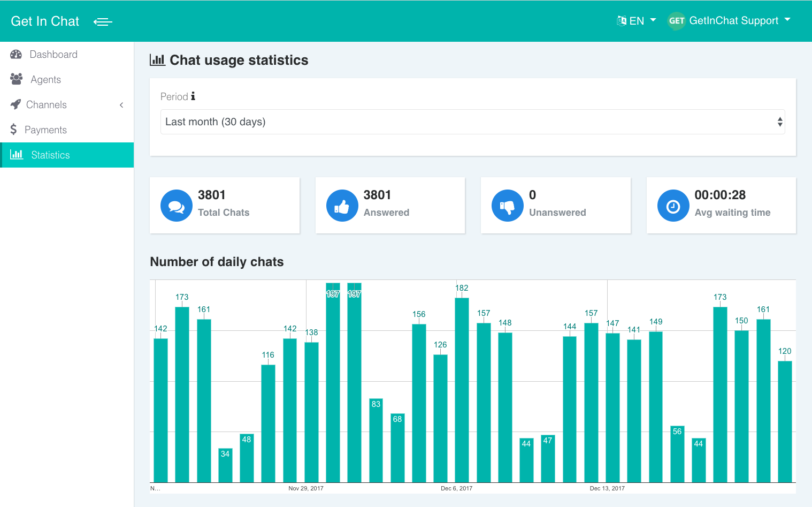
Task: Click the Get In Chat logo link
Action: (45, 21)
